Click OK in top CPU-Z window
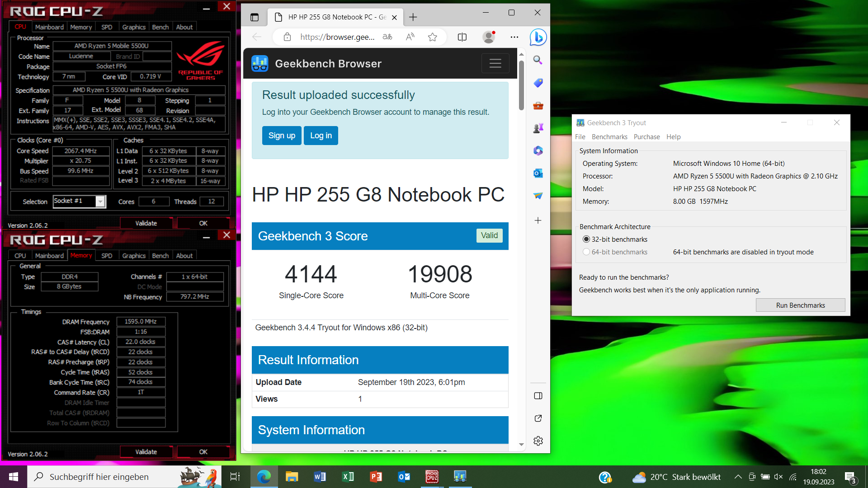Screen dimensions: 868x488 [x=203, y=223]
